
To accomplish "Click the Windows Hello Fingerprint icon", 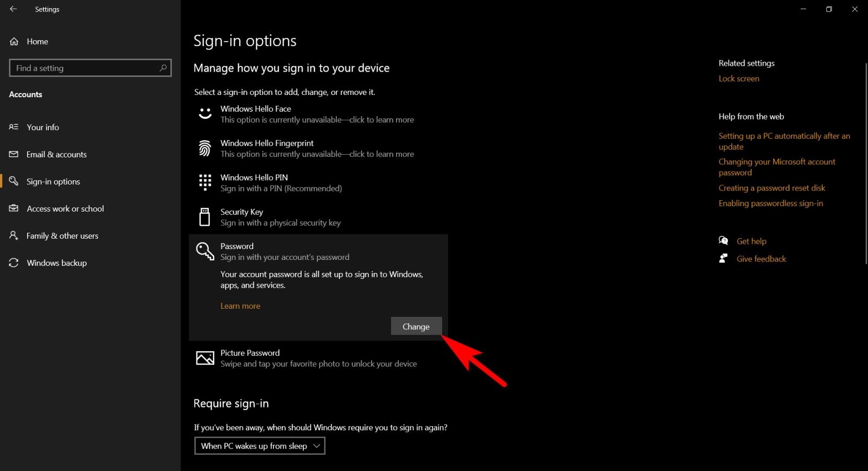I will tap(205, 148).
